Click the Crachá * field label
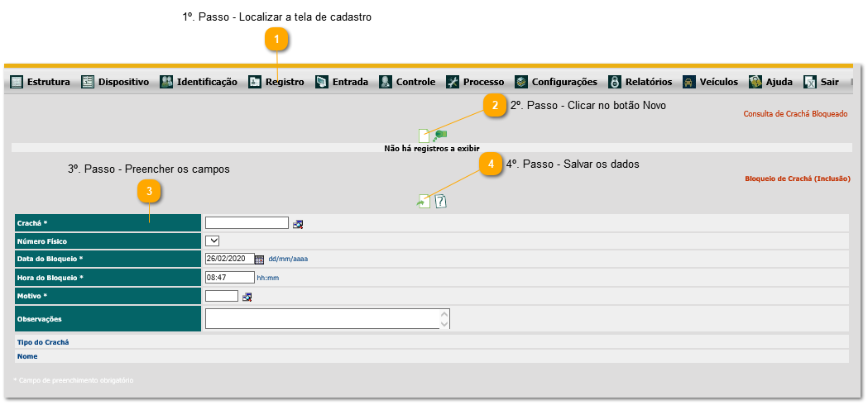The height and width of the screenshot is (405, 868). [x=32, y=223]
